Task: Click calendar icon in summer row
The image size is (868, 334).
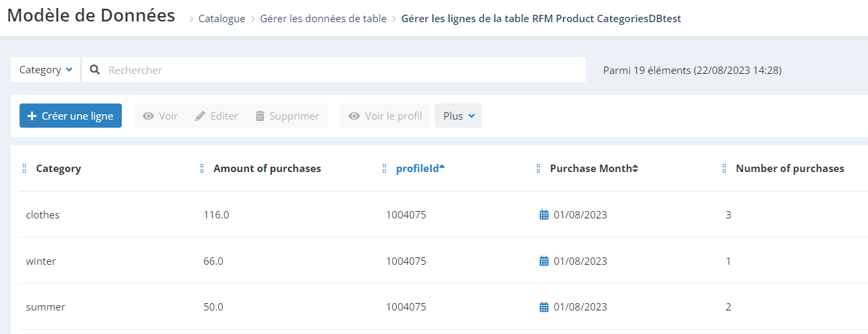Action: click(544, 307)
